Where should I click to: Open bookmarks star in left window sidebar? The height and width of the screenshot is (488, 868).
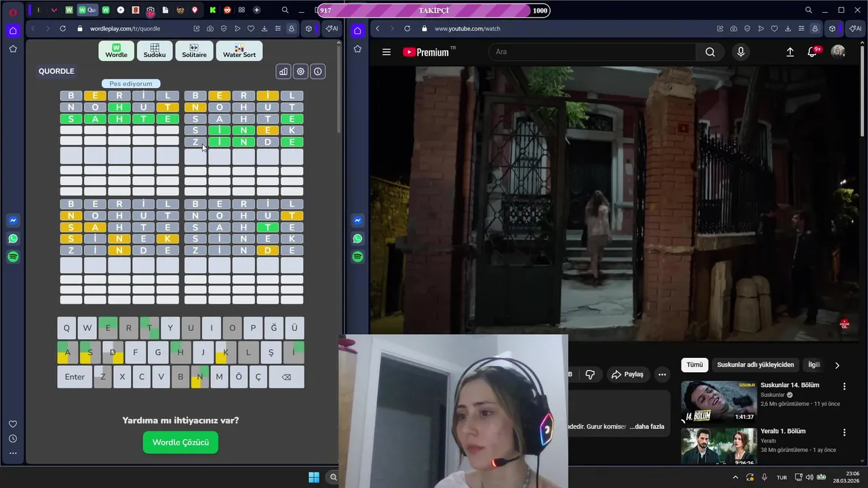tap(13, 49)
